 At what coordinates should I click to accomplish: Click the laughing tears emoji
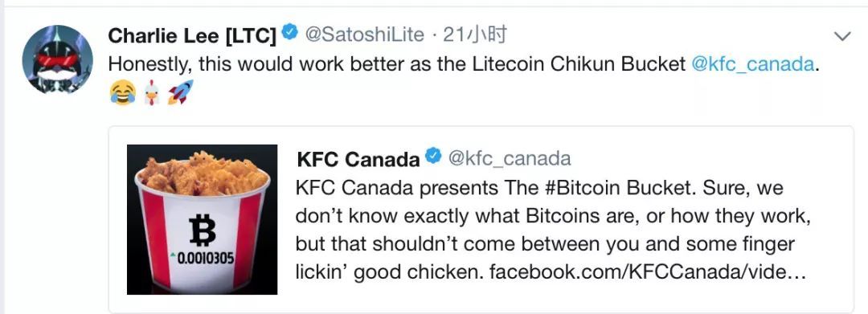coord(122,93)
